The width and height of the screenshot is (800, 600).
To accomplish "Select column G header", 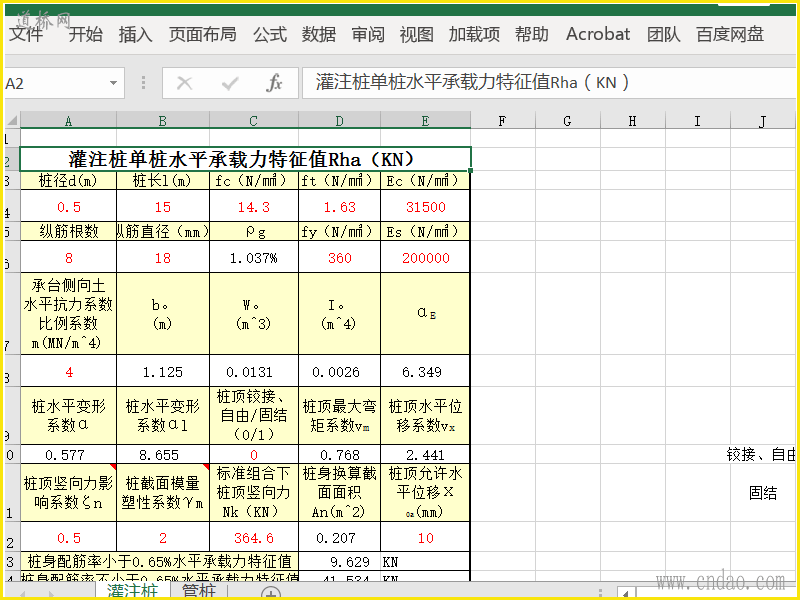I will pyautogui.click(x=567, y=121).
